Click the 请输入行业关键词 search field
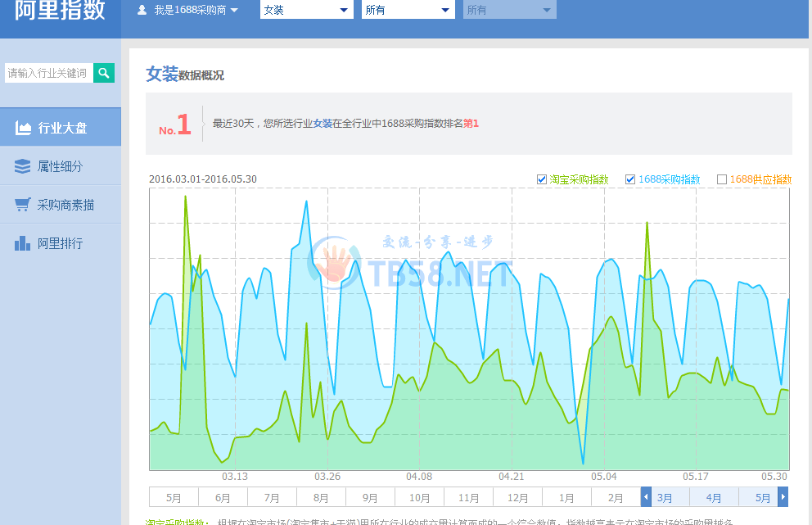Image resolution: width=812 pixels, height=525 pixels. (49, 73)
